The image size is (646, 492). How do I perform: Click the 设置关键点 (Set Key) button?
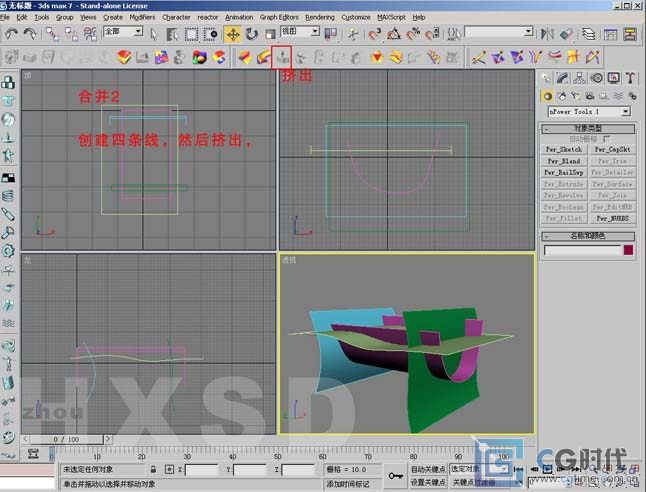428,482
